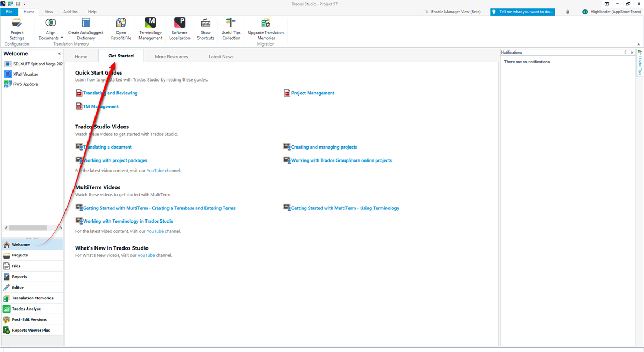644x352 pixels.
Task: Toggle Enable Manager View (Beta) switch
Action: pyautogui.click(x=426, y=12)
